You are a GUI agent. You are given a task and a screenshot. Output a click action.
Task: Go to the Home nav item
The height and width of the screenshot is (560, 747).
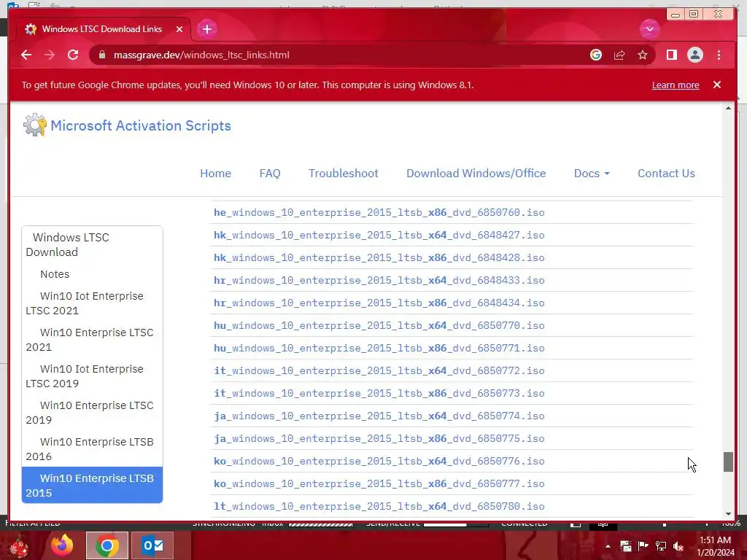pyautogui.click(x=216, y=174)
